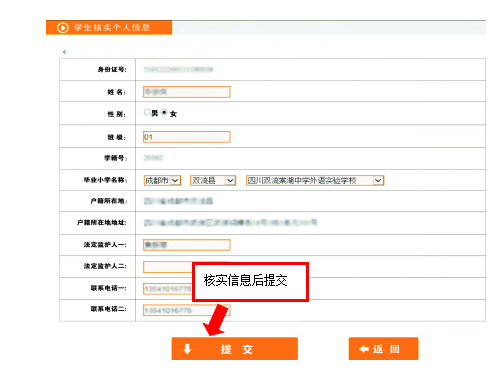Click the 班级 input field containing 01
This screenshot has width=503, height=373.
(x=187, y=137)
